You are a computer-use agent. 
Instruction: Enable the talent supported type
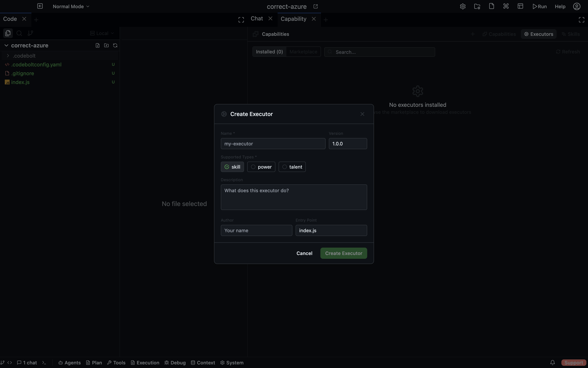coord(292,167)
